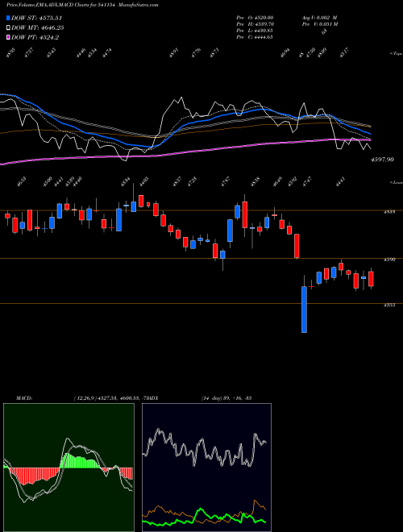Click the MunafaSutra.com chart title text
The height and width of the screenshot is (532, 403).
[x=139, y=5]
